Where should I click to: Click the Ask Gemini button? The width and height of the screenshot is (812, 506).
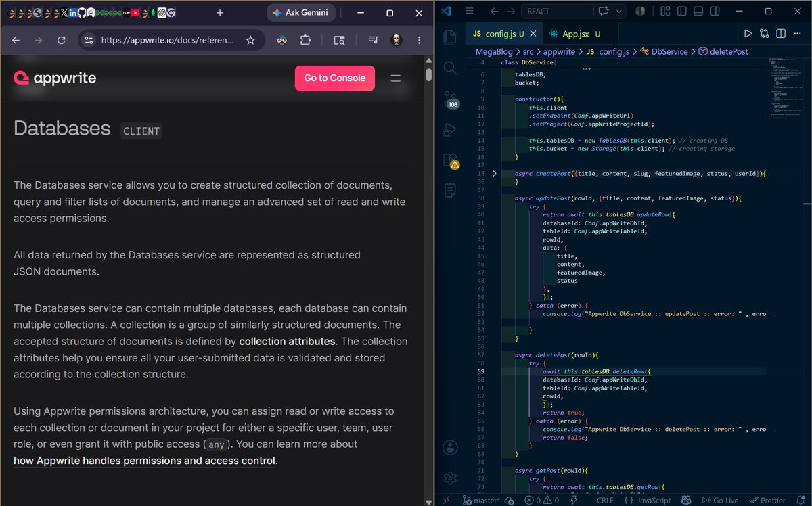pyautogui.click(x=301, y=13)
